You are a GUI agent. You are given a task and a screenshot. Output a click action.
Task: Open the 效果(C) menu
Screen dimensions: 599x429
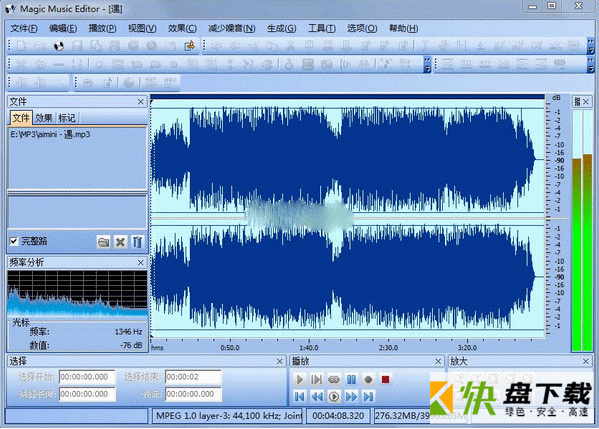point(182,28)
